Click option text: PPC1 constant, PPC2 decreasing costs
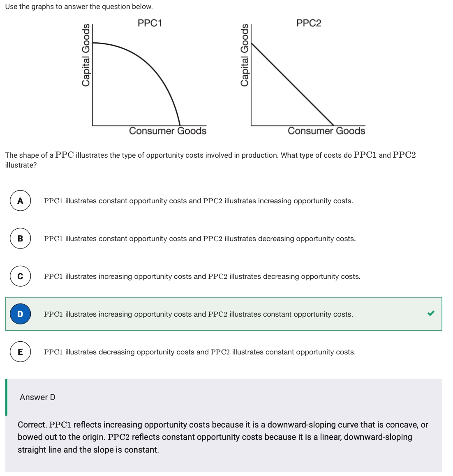The width and height of the screenshot is (453, 476). [199, 239]
